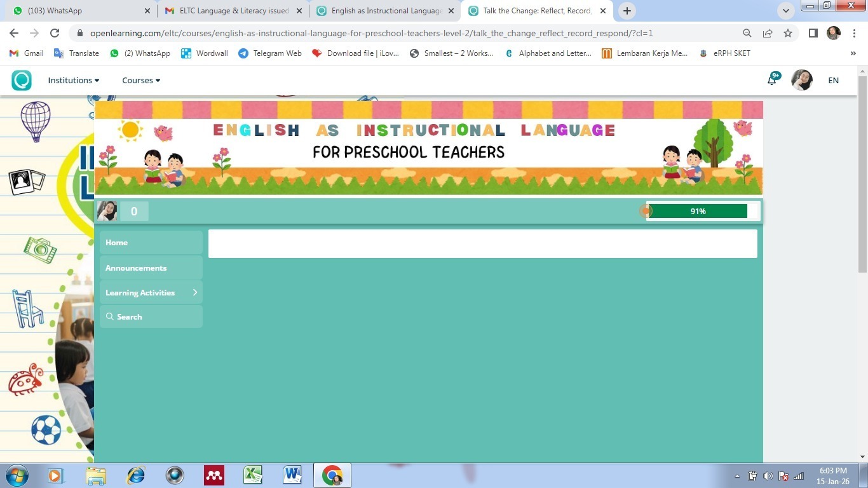Open the Lembaran Kerja Me bookmark
Screen dimensions: 868x488
point(644,53)
